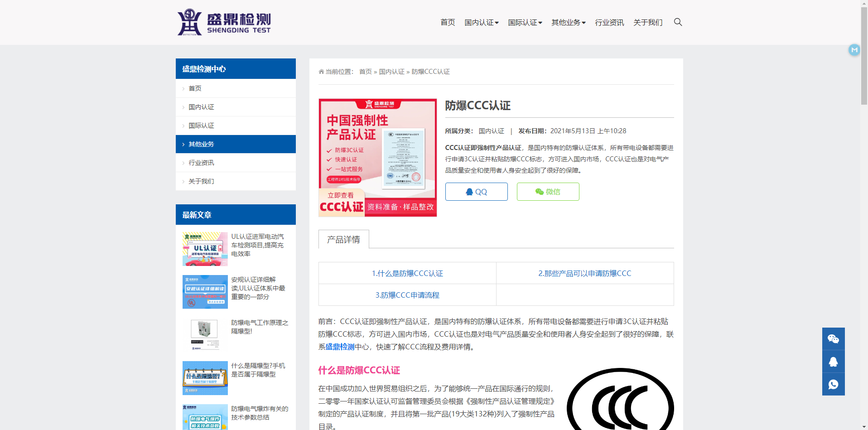Click the Shengding Test logo
This screenshot has width=868, height=430.
coord(224,22)
